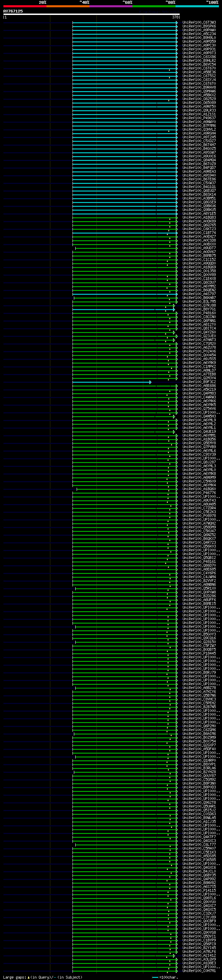Select hit label UniRef100_C5XDZ7

click(x=199, y=141)
